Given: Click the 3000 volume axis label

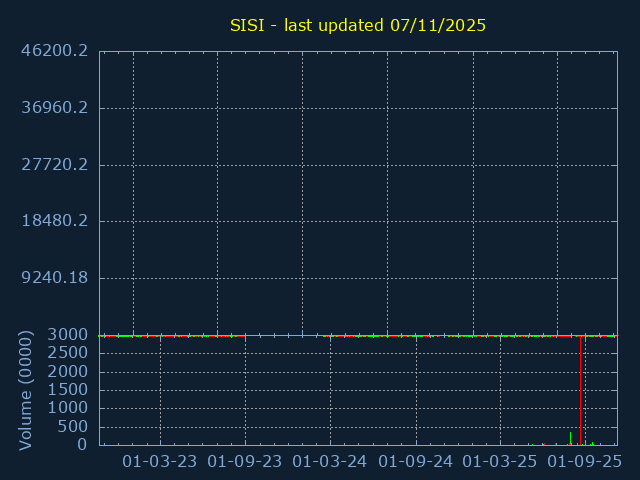Looking at the screenshot, I should pos(68,335).
